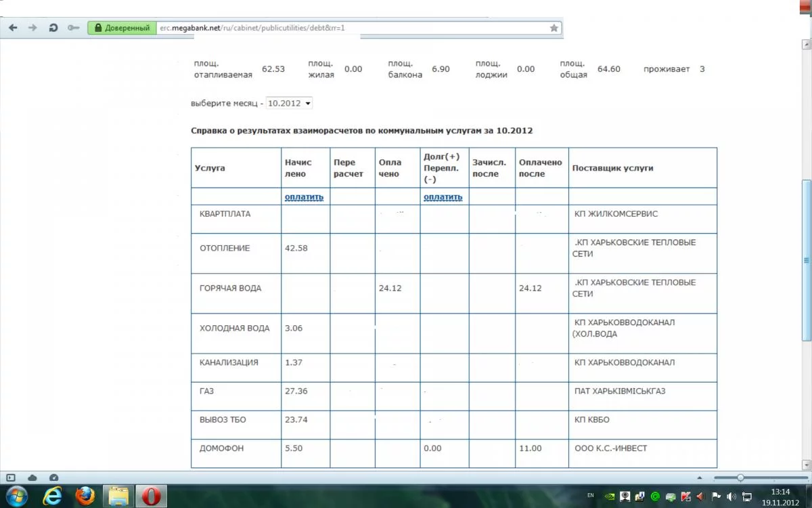Select the ОТОПЛЕНИЕ service row label

click(225, 248)
